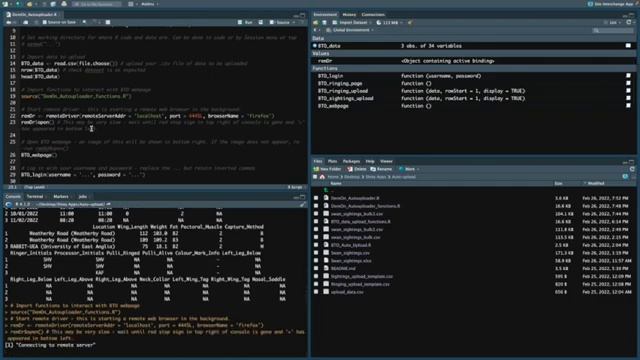This screenshot has width=640, height=360.
Task: Check the box for DemOn_Autouploader_functions.R file
Action: (x=316, y=206)
